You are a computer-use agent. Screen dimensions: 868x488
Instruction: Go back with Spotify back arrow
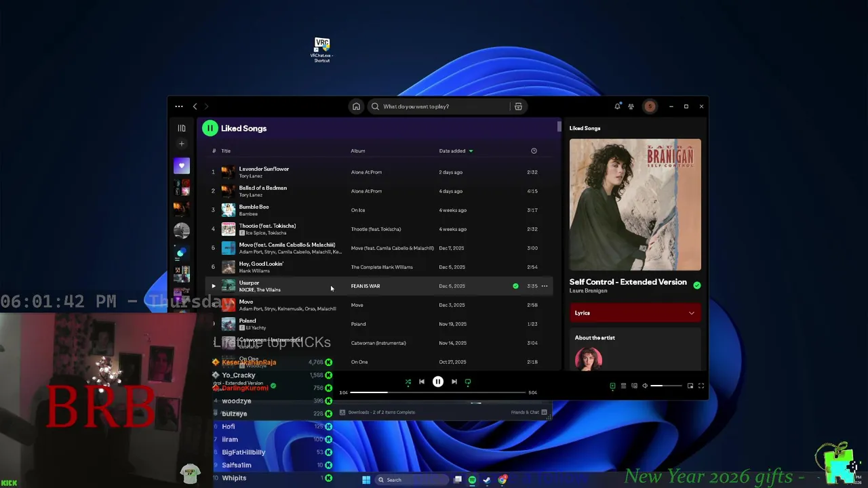(x=195, y=106)
